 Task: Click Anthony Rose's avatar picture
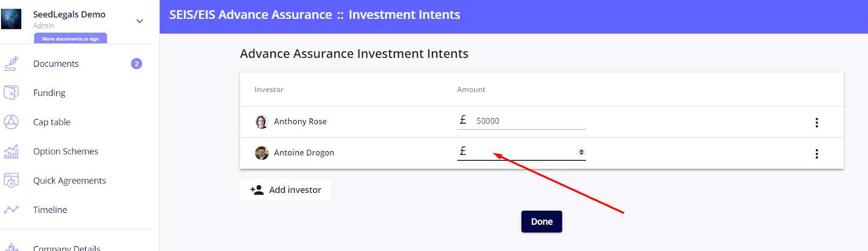(261, 122)
